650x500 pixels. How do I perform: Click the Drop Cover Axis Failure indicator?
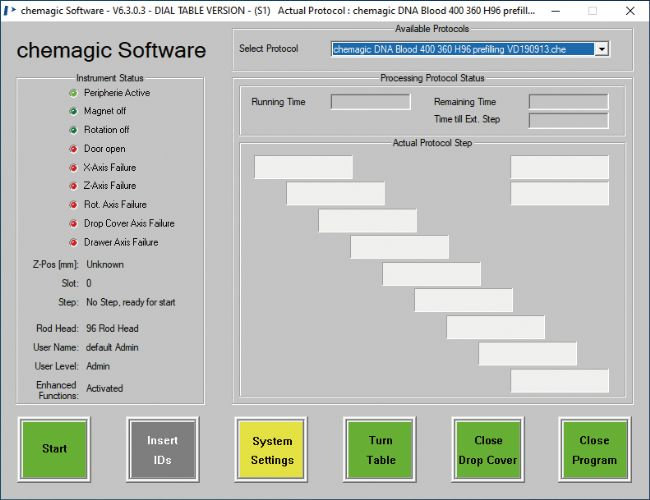click(73, 223)
